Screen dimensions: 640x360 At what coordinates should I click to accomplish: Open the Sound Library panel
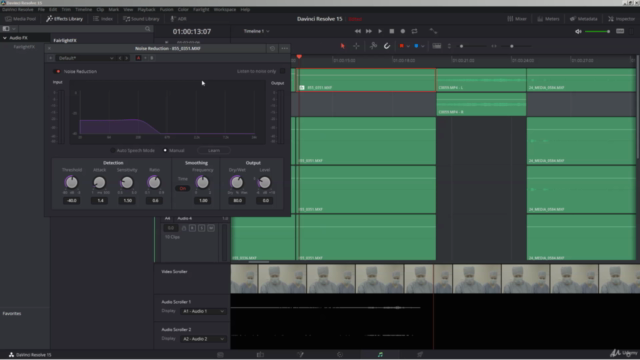[x=141, y=19]
